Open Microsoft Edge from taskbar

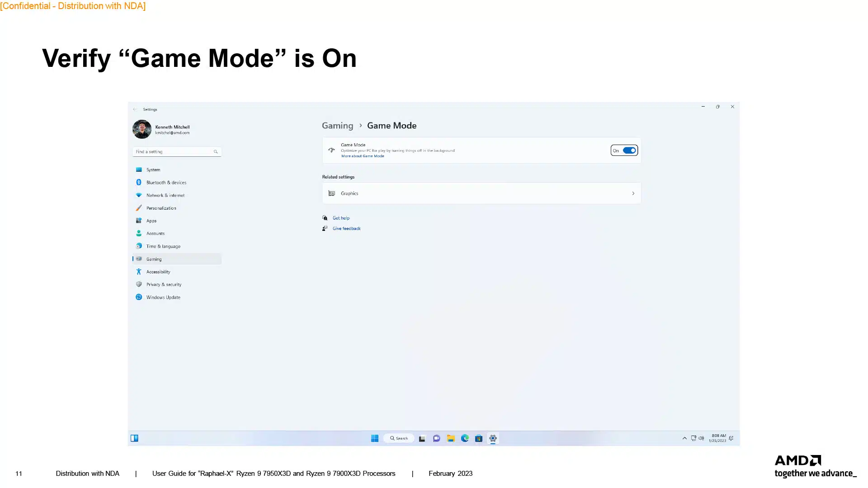(x=465, y=438)
